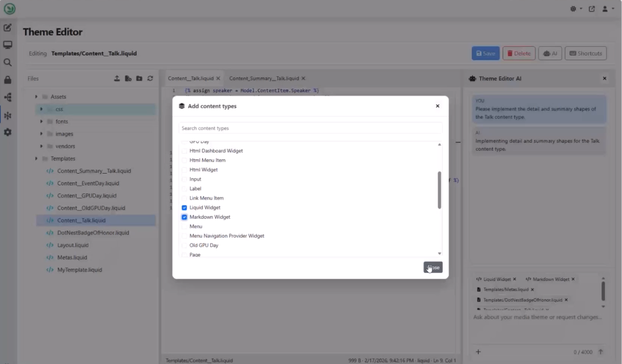Click the new file icon in Files panel
The image size is (622, 364).
point(128,78)
